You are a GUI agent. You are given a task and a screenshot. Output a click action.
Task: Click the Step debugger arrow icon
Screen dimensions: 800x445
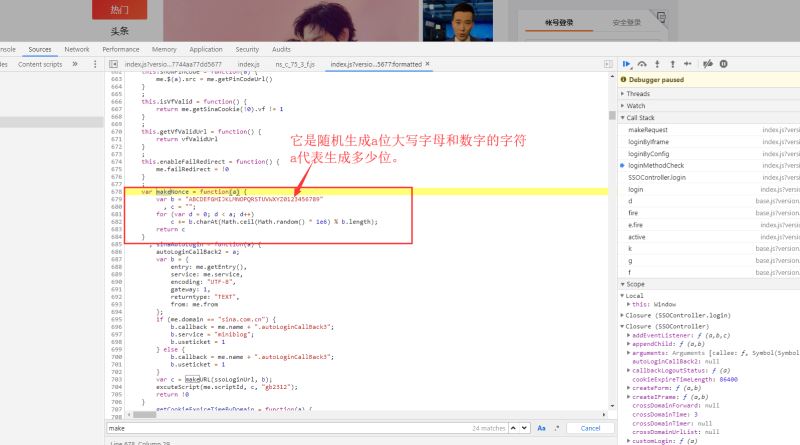coord(688,64)
